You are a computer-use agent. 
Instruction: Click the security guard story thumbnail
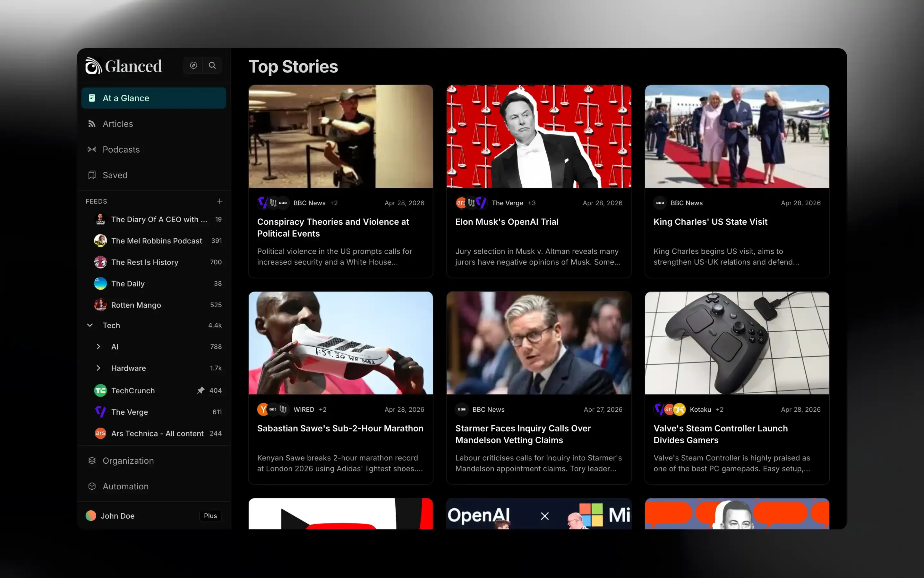(x=341, y=136)
